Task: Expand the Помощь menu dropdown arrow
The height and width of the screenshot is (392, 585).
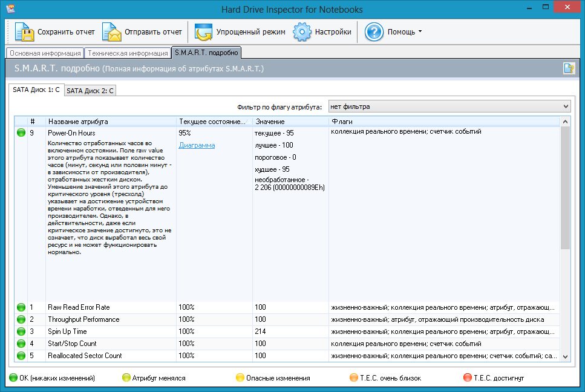Action: 420,32
